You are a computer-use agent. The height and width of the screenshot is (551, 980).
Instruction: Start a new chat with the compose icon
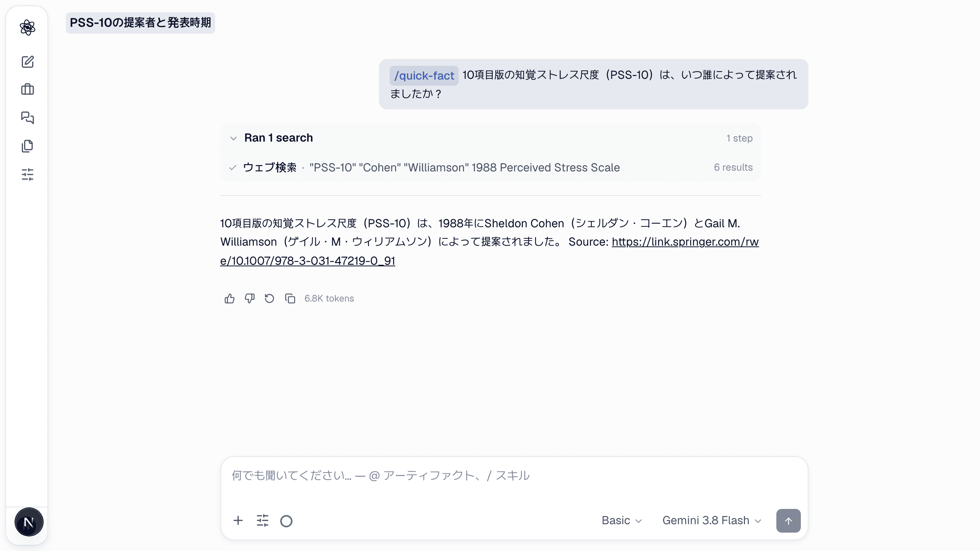pyautogui.click(x=28, y=62)
